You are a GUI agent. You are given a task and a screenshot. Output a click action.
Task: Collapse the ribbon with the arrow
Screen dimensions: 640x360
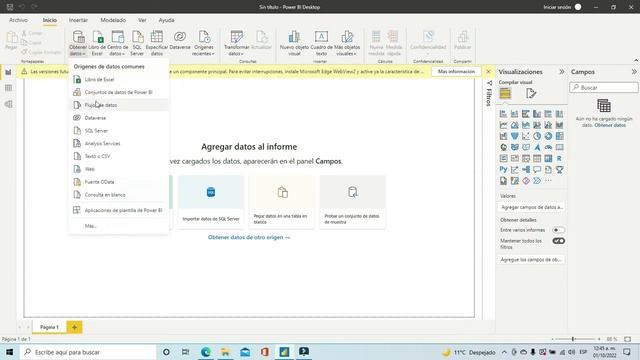click(636, 60)
